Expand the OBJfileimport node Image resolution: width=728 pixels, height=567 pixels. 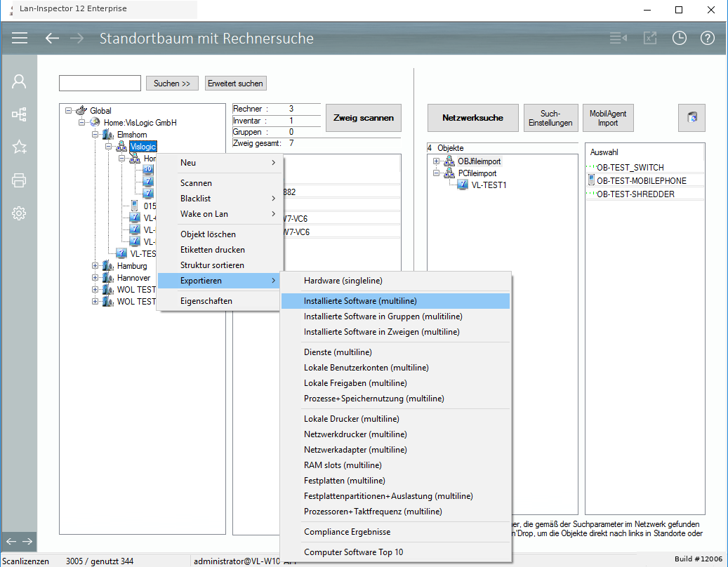pos(436,161)
